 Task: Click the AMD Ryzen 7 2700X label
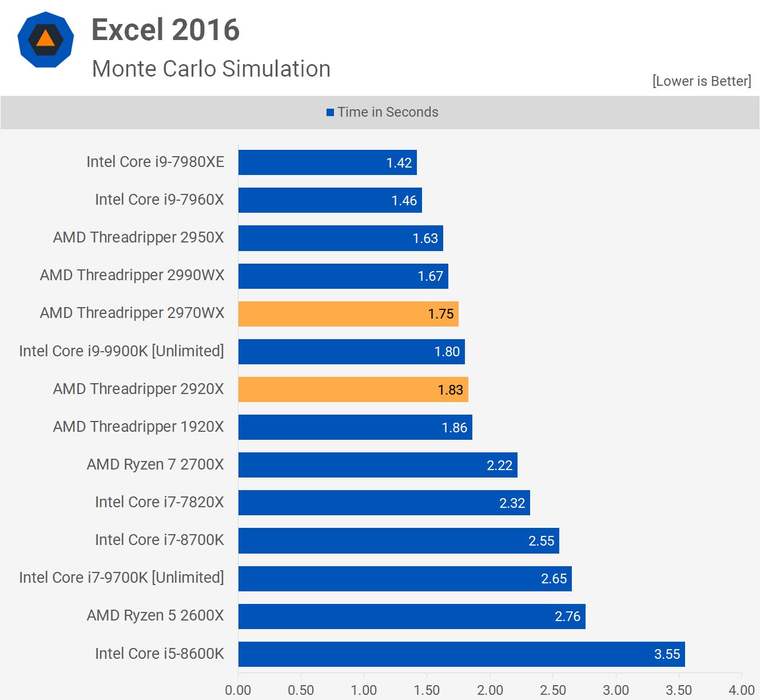pos(155,464)
